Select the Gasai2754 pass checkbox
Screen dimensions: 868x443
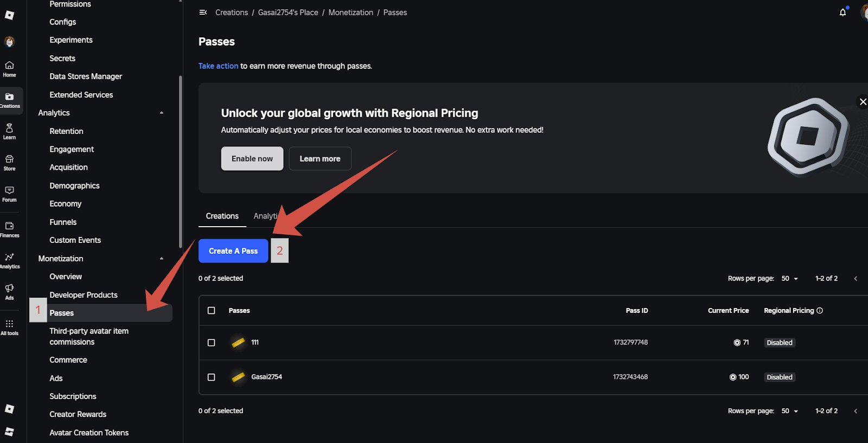pos(212,377)
